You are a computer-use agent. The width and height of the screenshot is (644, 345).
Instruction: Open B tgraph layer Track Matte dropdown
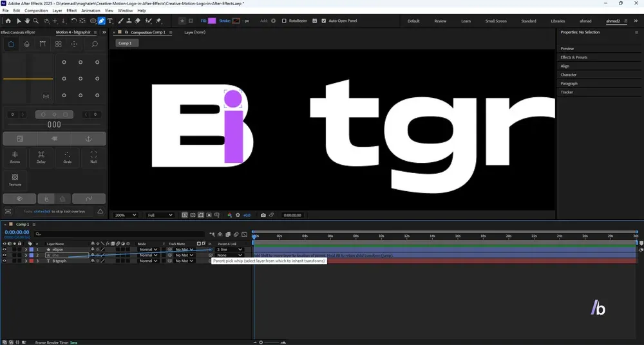(183, 261)
